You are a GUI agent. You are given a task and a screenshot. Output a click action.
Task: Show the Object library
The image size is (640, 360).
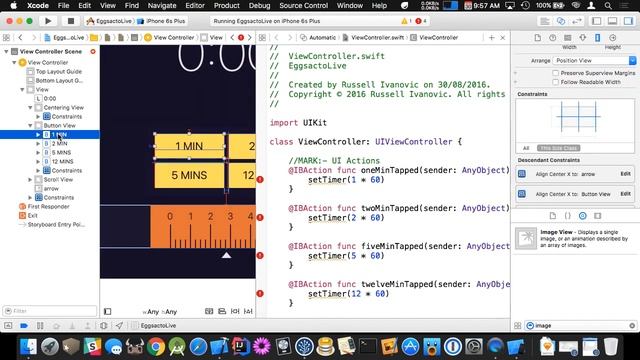click(x=582, y=216)
